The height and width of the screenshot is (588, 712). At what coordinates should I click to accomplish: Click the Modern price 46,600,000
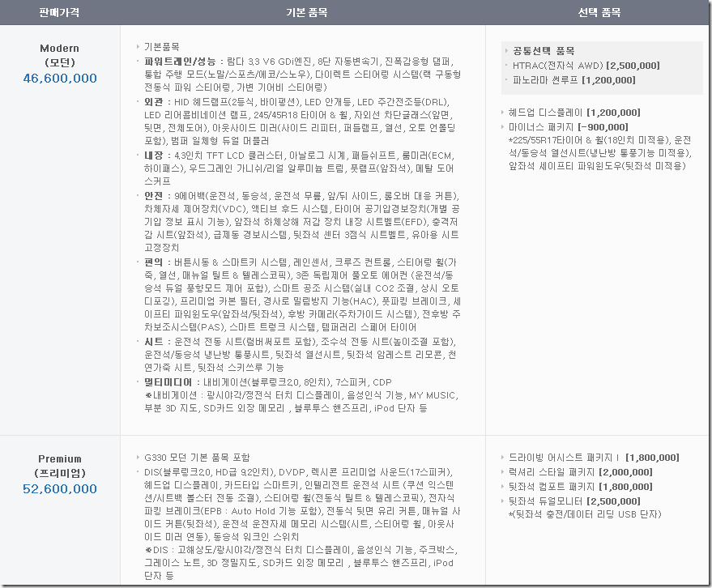[x=60, y=79]
